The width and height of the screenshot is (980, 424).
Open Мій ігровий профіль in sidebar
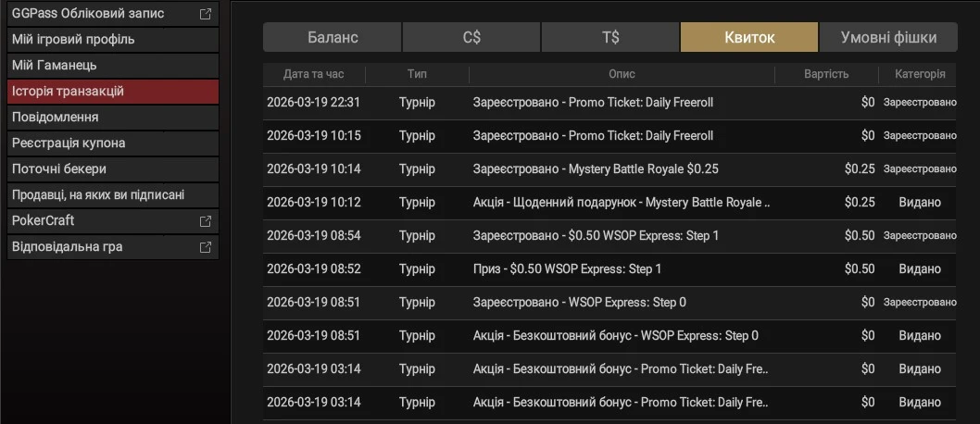coord(113,40)
